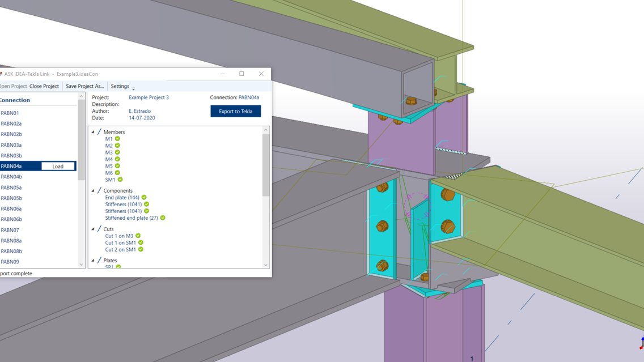This screenshot has width=644, height=362.
Task: Click the check icon beside Stiffened end plate (27)
Action: pyautogui.click(x=163, y=218)
